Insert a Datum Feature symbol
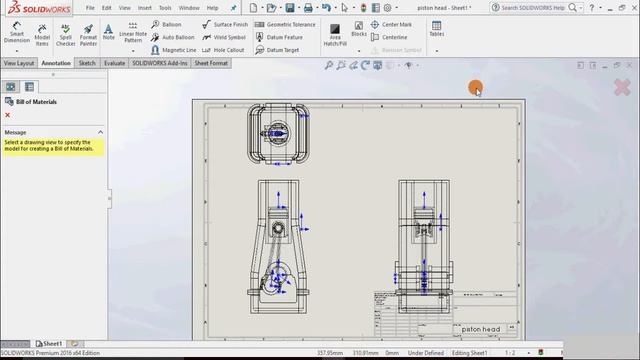The image size is (640, 360). (x=279, y=37)
